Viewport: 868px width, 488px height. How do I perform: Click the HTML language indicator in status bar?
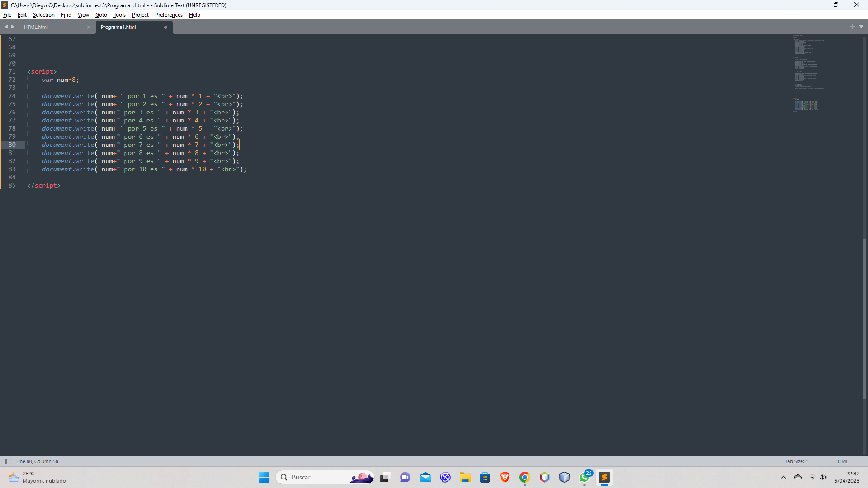coord(842,460)
